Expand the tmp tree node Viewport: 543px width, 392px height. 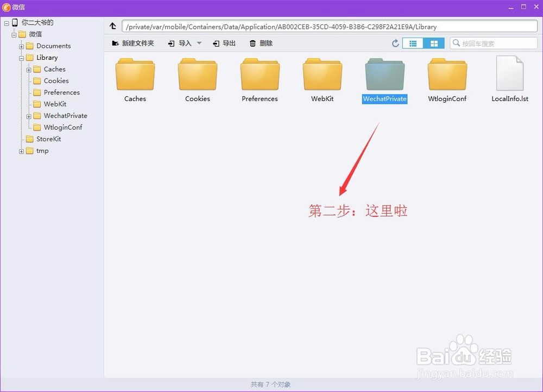click(22, 151)
